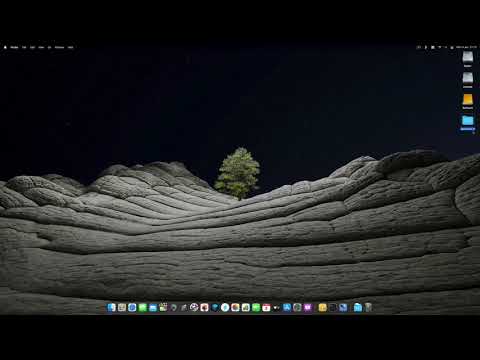This screenshot has width=480, height=360.
Task: Open the App Store from the Dock
Action: click(287, 307)
